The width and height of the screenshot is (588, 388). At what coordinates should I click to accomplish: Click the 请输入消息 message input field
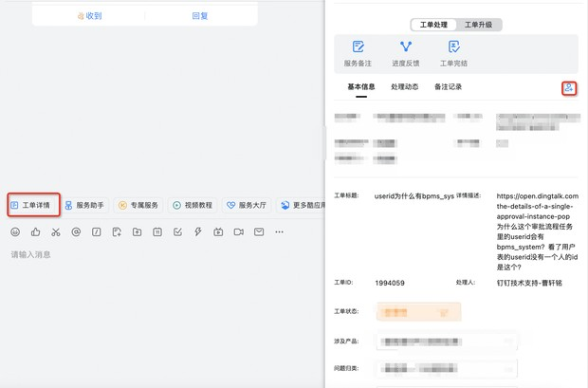30,255
